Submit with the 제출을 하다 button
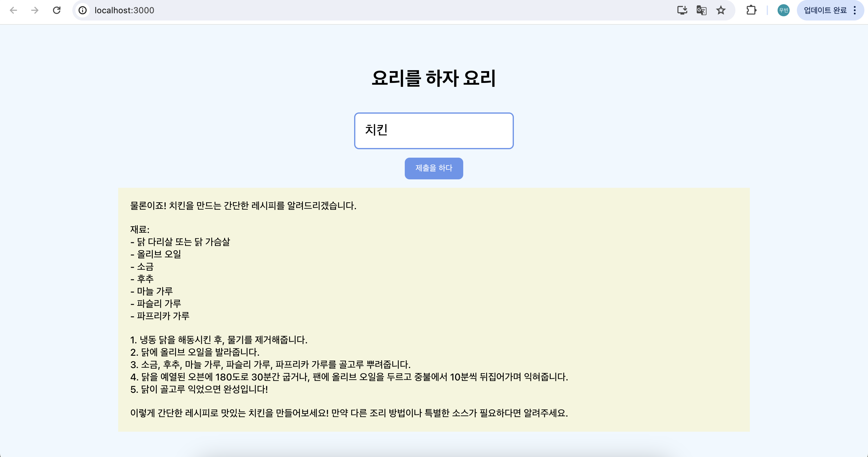 pos(434,168)
